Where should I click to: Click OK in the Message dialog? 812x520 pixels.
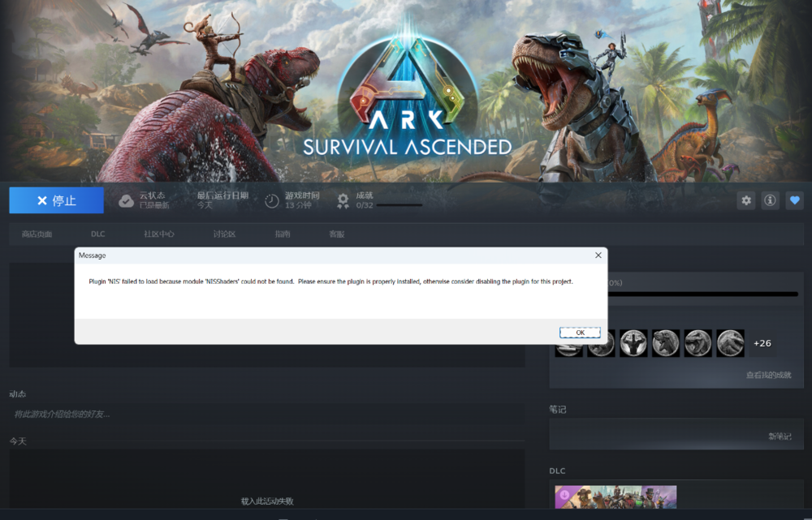pyautogui.click(x=580, y=332)
